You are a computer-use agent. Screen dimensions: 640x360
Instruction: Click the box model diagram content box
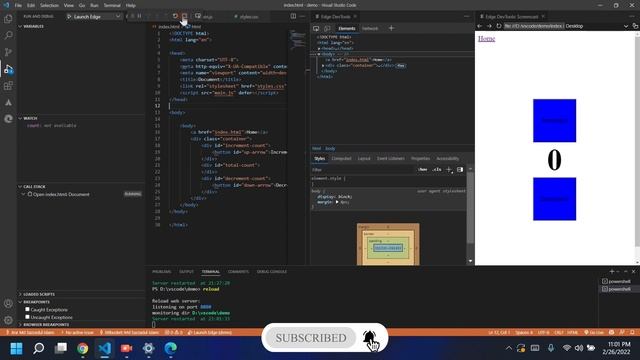pos(388,248)
